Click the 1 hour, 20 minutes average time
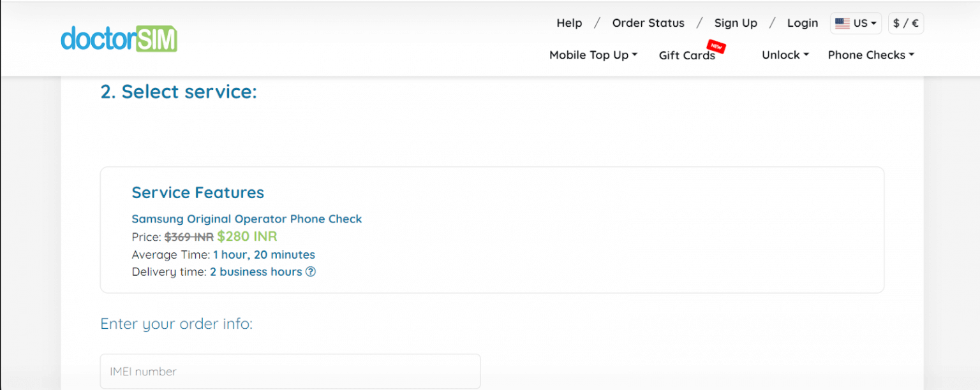This screenshot has width=980, height=390. [x=264, y=255]
